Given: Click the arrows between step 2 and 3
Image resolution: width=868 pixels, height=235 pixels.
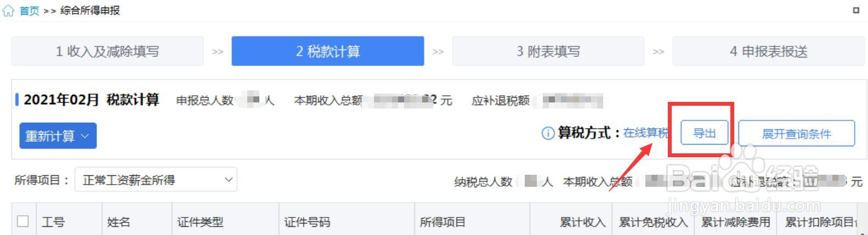Looking at the screenshot, I should tap(438, 51).
